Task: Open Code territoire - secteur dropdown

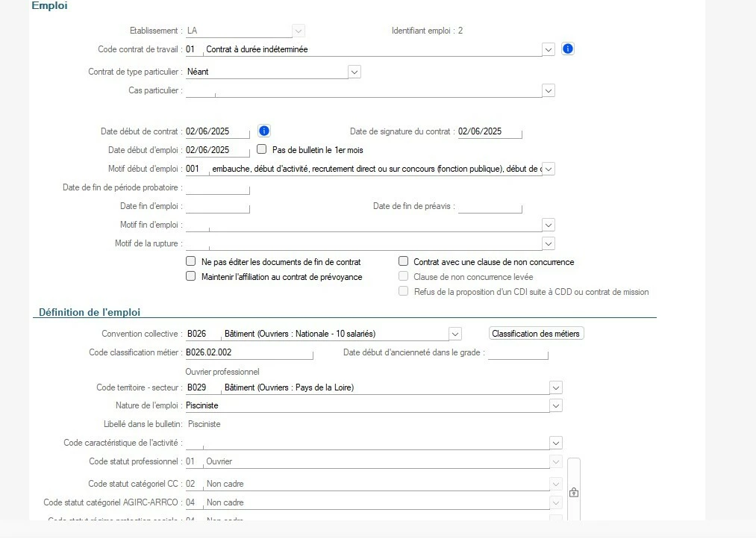Action: point(556,387)
